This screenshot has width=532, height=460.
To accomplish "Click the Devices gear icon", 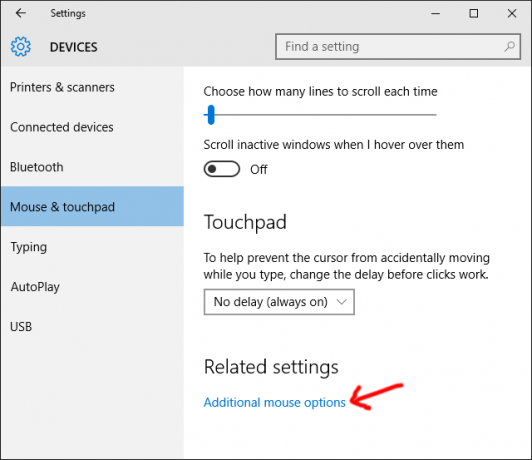I will [x=21, y=46].
